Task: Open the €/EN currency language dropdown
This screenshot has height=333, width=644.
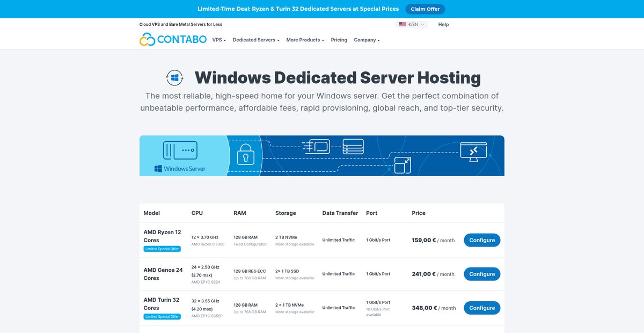Action: click(412, 24)
